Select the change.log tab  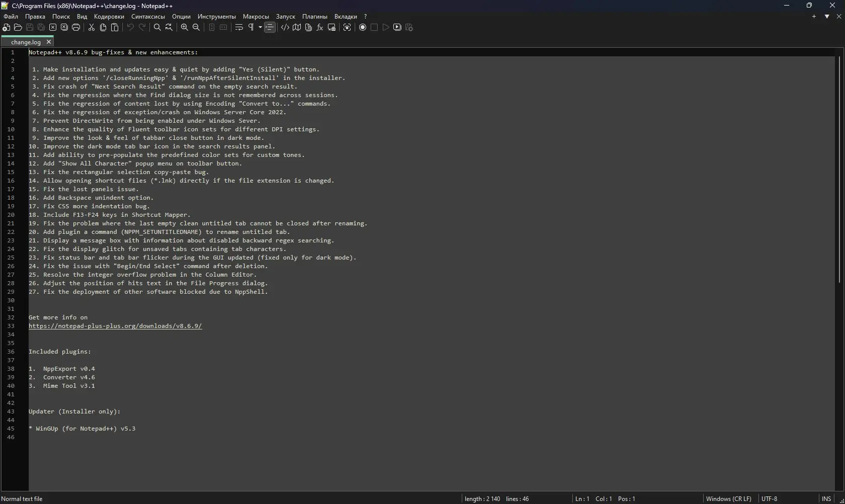click(x=26, y=42)
